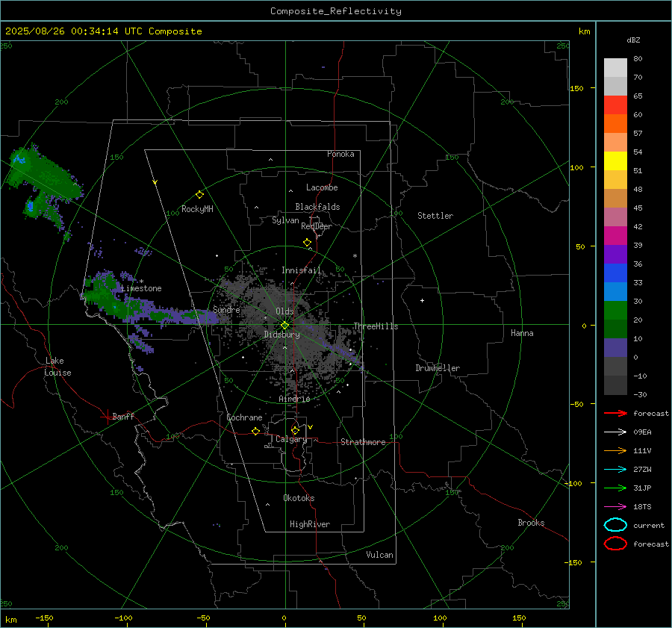Click the Vulcan label

(x=380, y=555)
